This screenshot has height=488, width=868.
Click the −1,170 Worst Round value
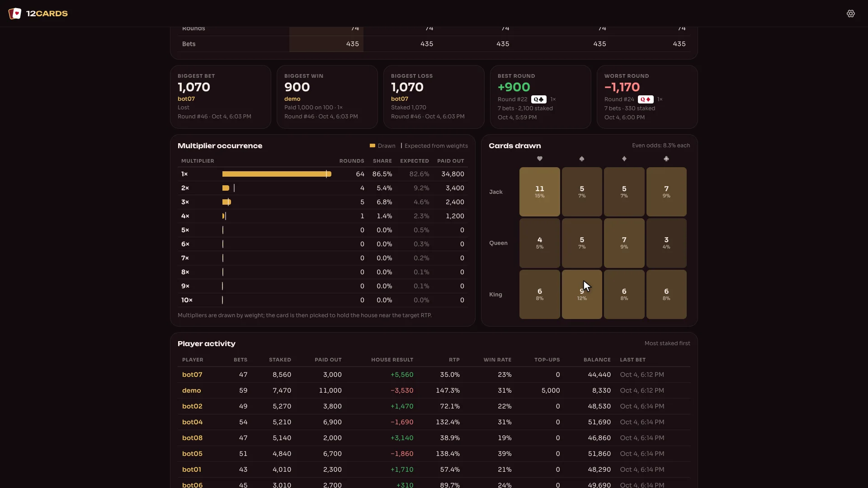(622, 87)
